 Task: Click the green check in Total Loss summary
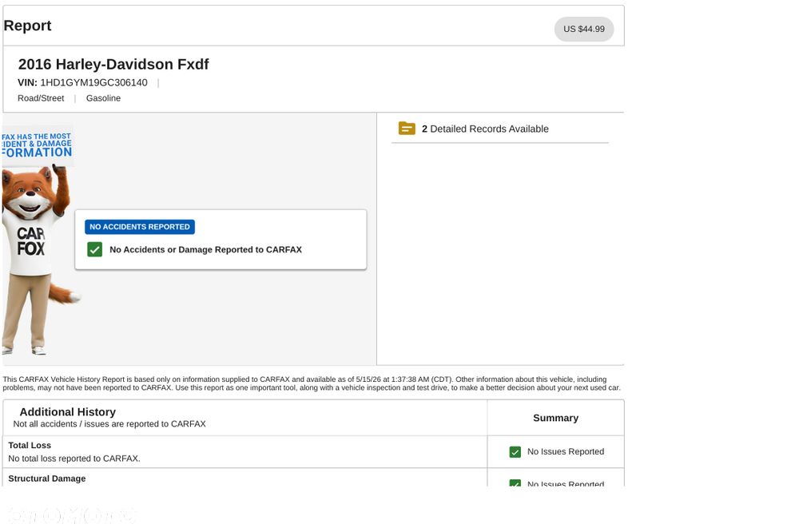tap(515, 452)
